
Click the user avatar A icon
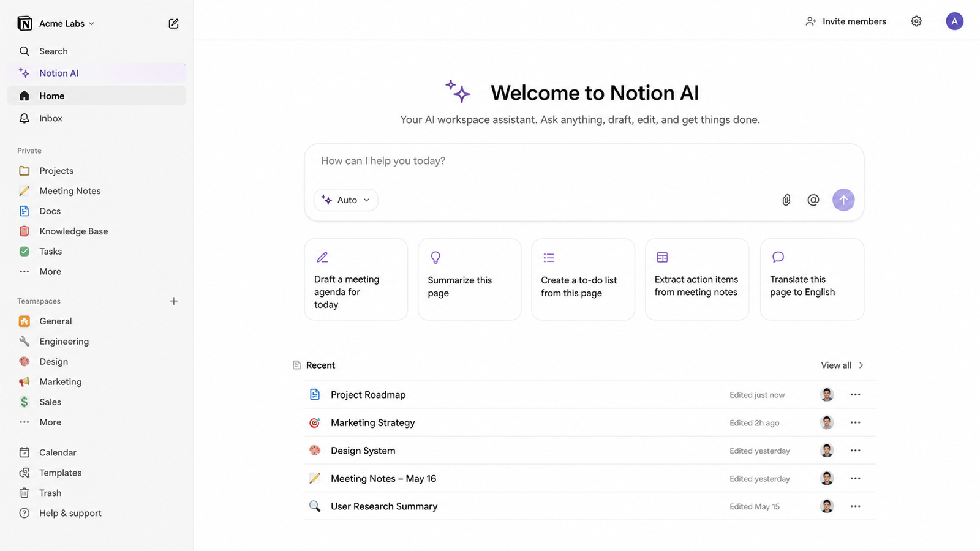954,21
